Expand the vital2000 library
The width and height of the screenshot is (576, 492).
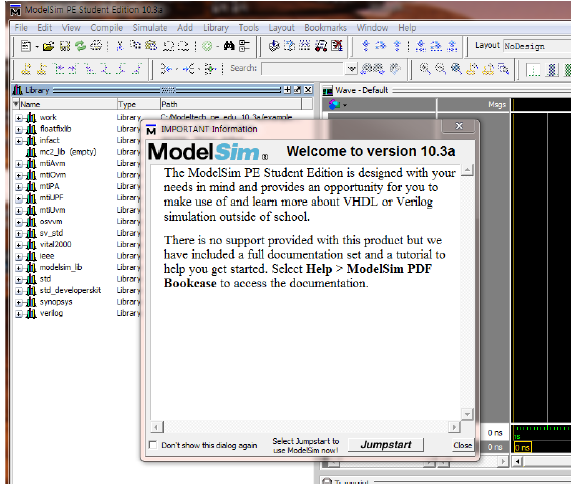coord(18,245)
